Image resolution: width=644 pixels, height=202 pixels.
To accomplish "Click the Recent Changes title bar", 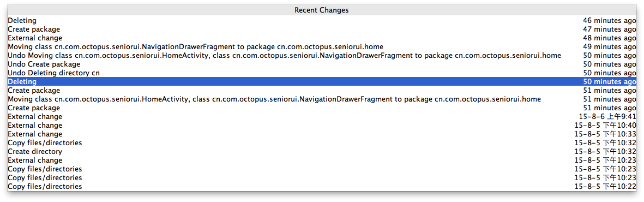I will [322, 10].
